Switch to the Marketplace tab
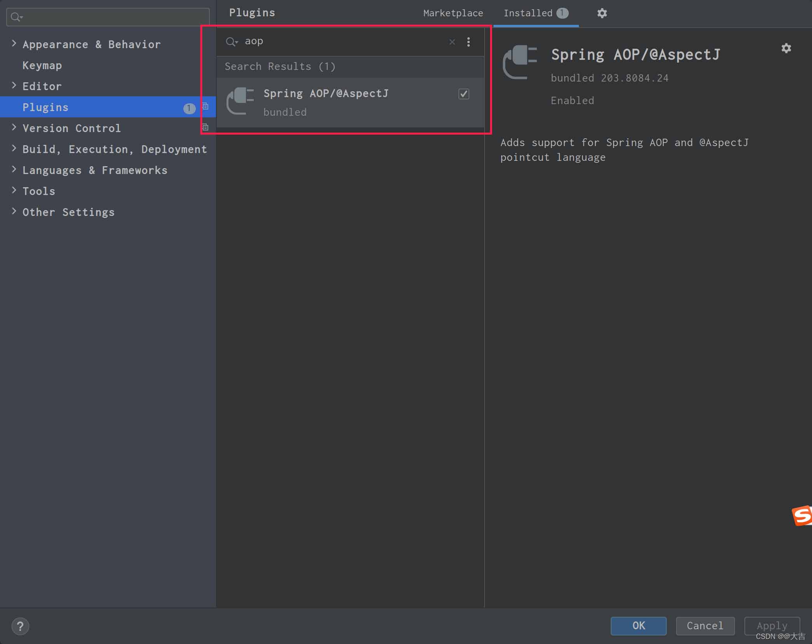The height and width of the screenshot is (644, 812). (453, 13)
